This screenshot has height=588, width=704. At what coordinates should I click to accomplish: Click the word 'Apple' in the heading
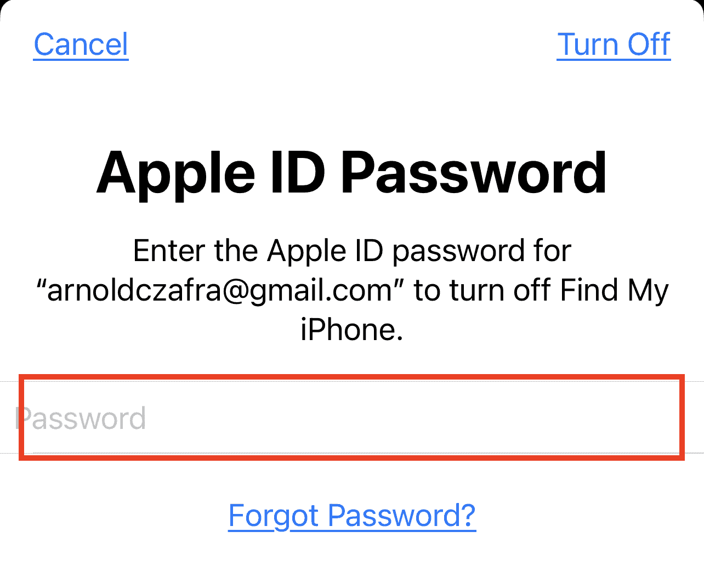[175, 173]
